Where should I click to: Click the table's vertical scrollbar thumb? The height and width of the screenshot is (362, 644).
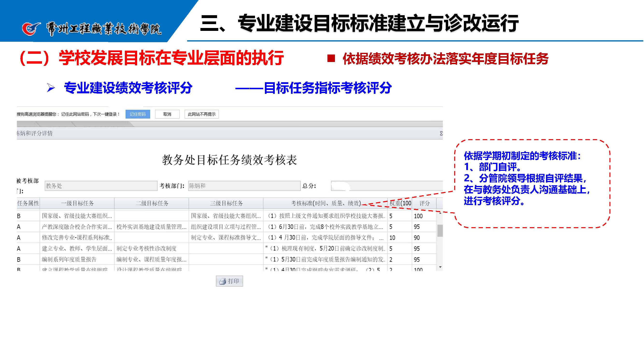440,230
